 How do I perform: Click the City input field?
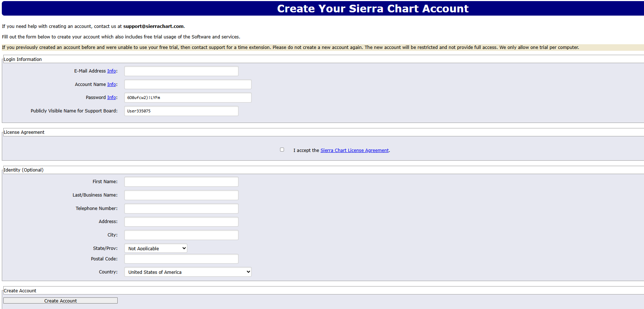181,235
